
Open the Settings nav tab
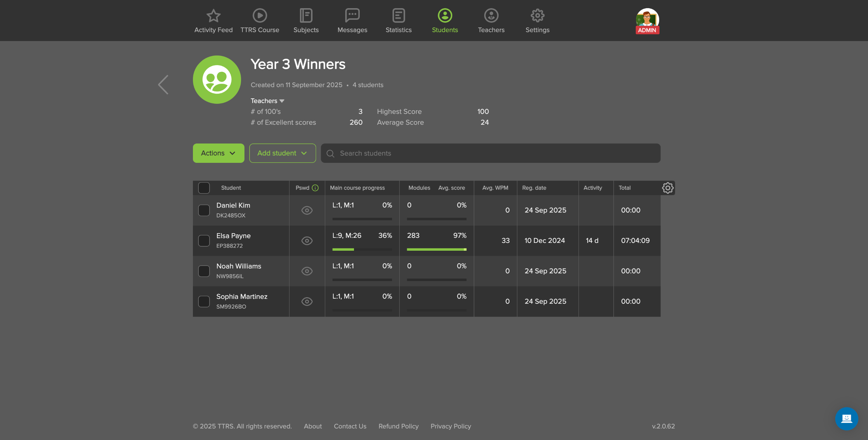click(x=537, y=21)
